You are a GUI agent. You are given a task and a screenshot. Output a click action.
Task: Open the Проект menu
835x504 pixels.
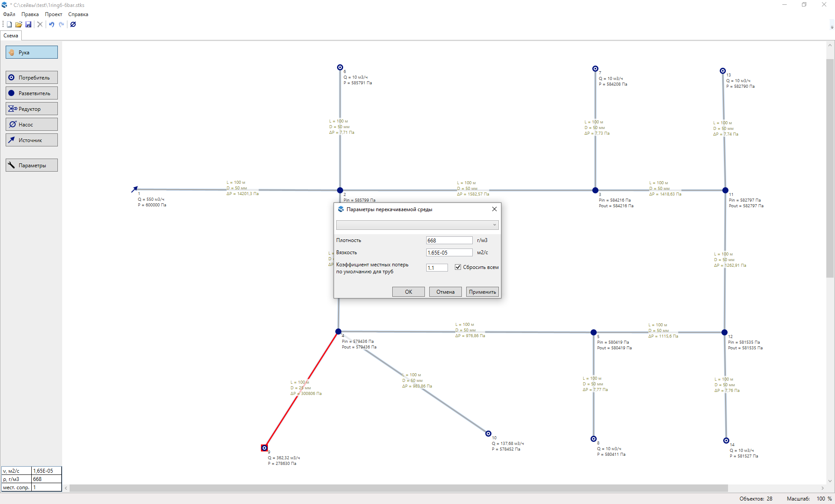(53, 14)
